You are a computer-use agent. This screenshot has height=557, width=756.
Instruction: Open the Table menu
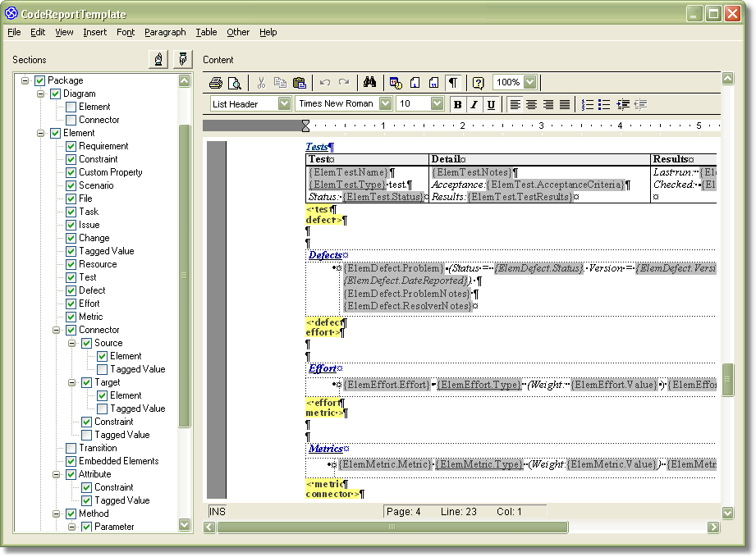pyautogui.click(x=206, y=32)
